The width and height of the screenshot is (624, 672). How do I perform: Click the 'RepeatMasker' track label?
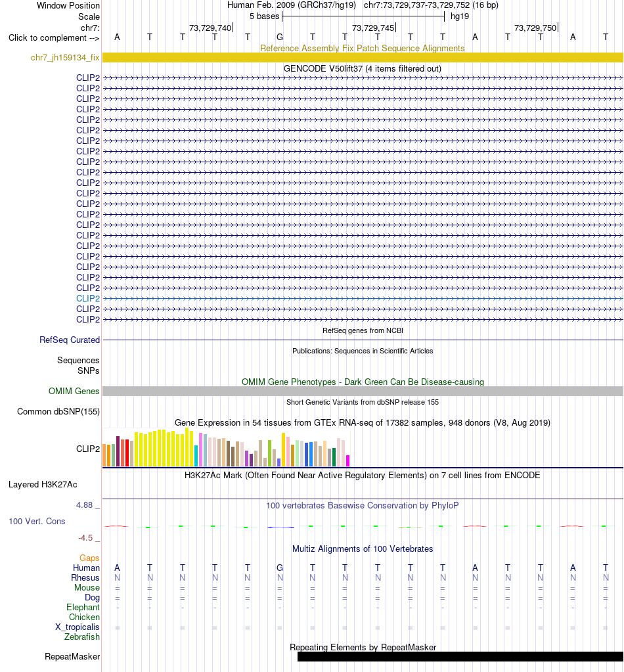coord(72,657)
